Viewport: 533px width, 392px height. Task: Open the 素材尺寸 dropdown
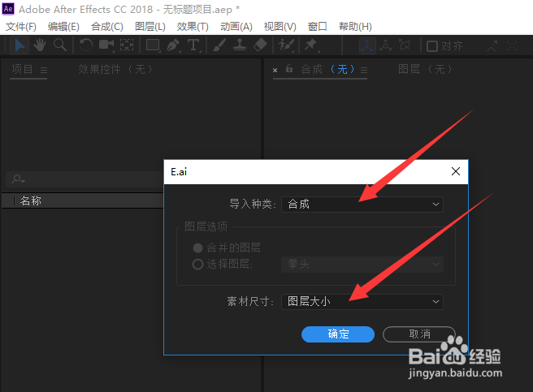362,301
